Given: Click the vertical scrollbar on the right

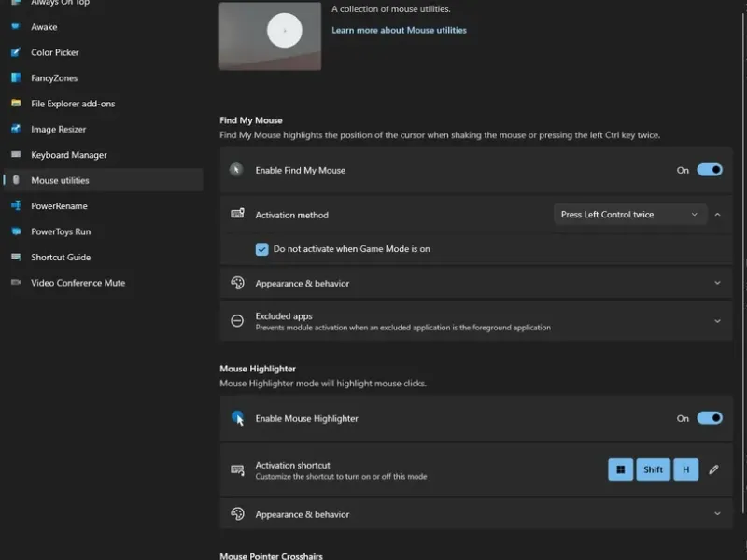Looking at the screenshot, I should click(x=743, y=262).
